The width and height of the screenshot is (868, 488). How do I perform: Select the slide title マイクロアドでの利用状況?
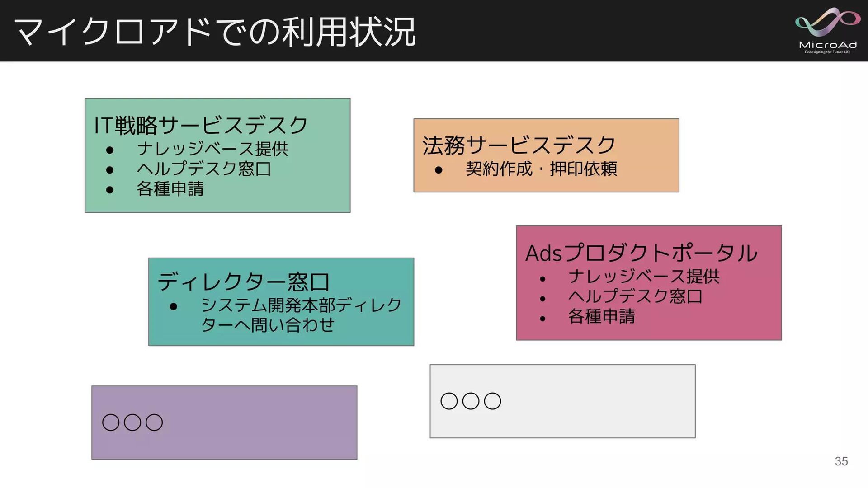215,32
